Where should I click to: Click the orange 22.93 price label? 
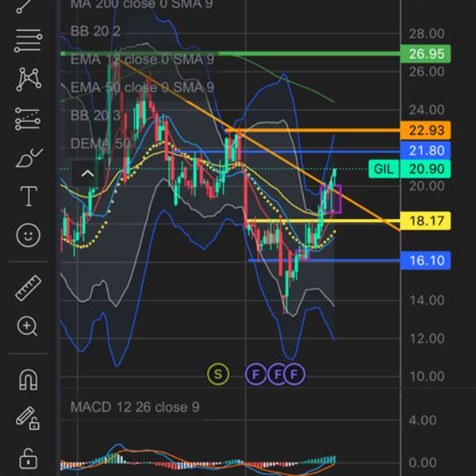tap(425, 130)
